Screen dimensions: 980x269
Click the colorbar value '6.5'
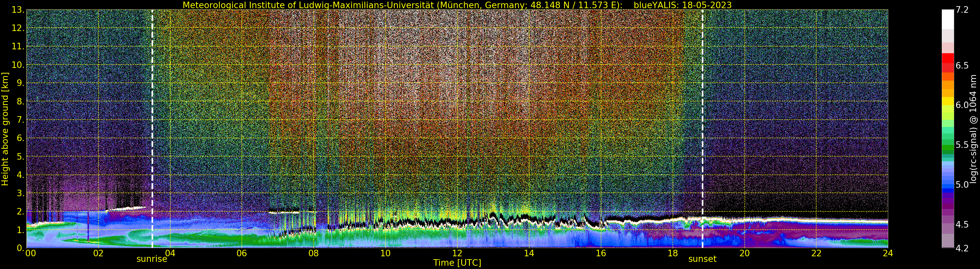coord(962,65)
